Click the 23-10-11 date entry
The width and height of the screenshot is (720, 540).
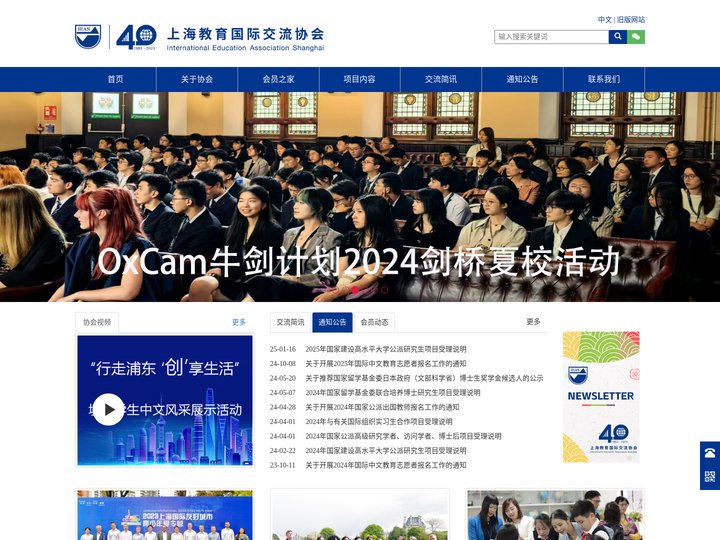(x=283, y=465)
